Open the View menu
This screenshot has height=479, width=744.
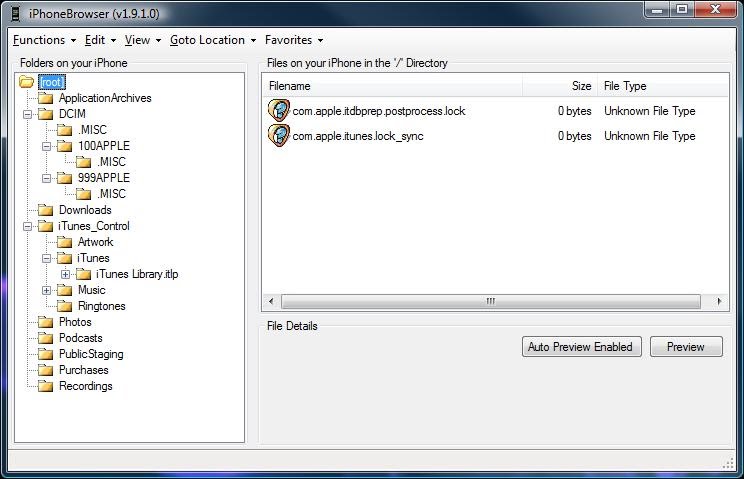[143, 40]
